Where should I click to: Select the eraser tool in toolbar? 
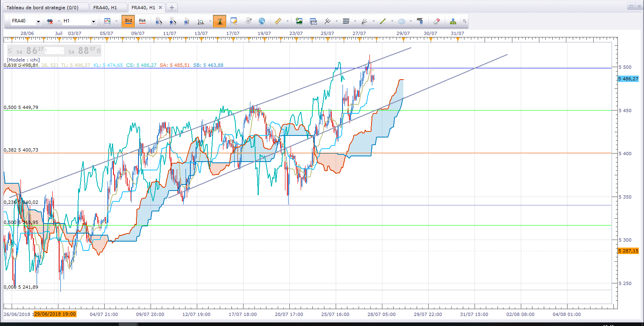pyautogui.click(x=437, y=21)
